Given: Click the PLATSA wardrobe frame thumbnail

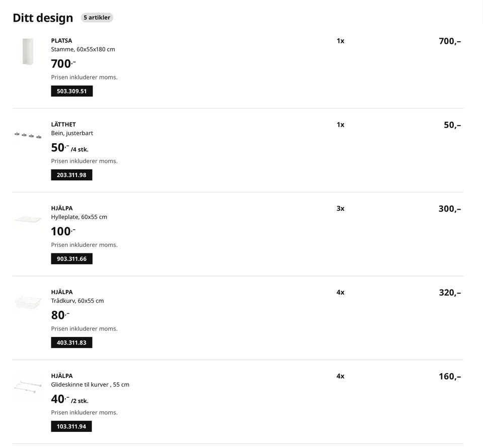Looking at the screenshot, I should (x=28, y=52).
